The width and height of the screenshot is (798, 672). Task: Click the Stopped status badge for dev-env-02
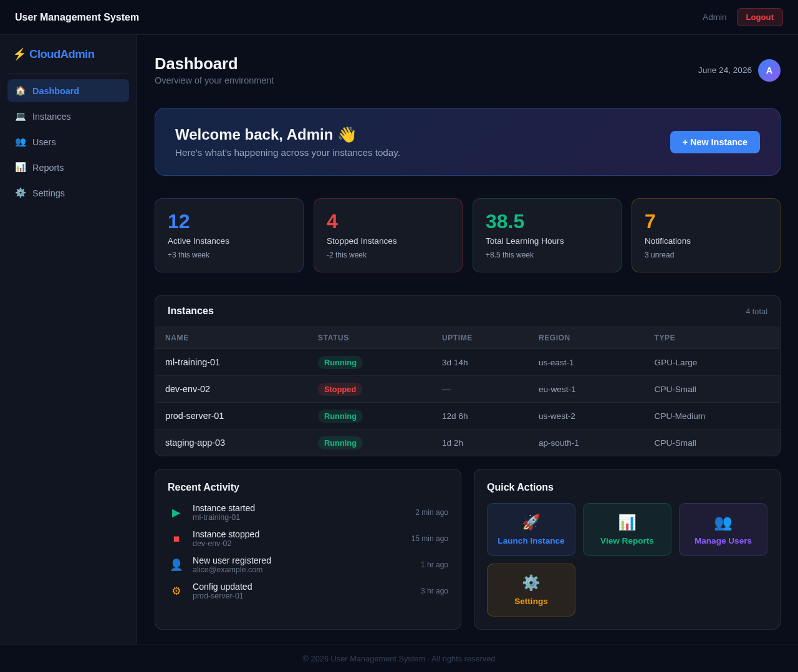[x=340, y=389]
